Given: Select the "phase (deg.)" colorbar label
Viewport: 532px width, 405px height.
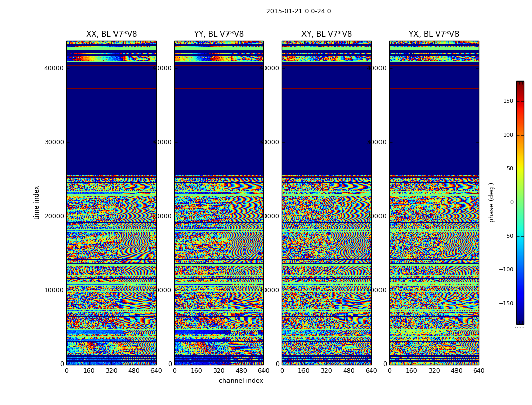Looking at the screenshot, I should pos(491,202).
